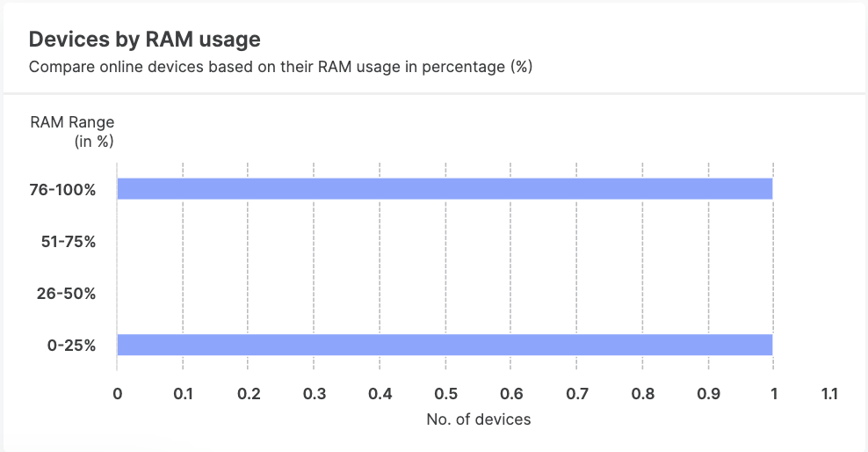This screenshot has height=452, width=868.
Task: Click the 1 tick label
Action: point(773,394)
